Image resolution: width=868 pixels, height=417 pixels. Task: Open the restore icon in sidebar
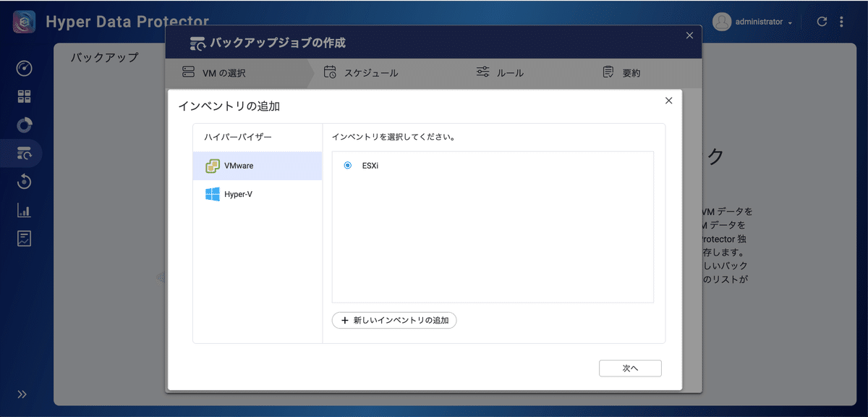[25, 182]
